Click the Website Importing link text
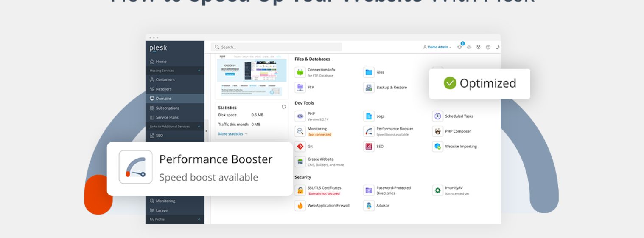This screenshot has width=644, height=238. point(461,147)
